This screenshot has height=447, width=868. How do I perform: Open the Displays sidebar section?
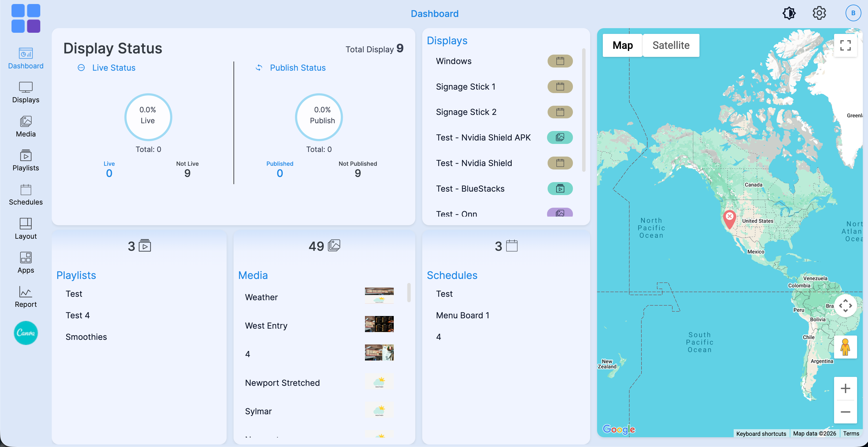point(26,93)
